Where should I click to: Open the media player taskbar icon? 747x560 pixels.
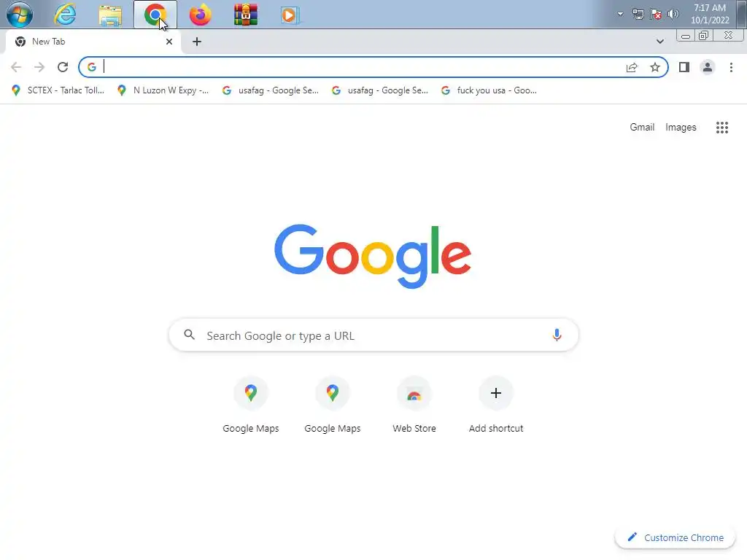289,15
